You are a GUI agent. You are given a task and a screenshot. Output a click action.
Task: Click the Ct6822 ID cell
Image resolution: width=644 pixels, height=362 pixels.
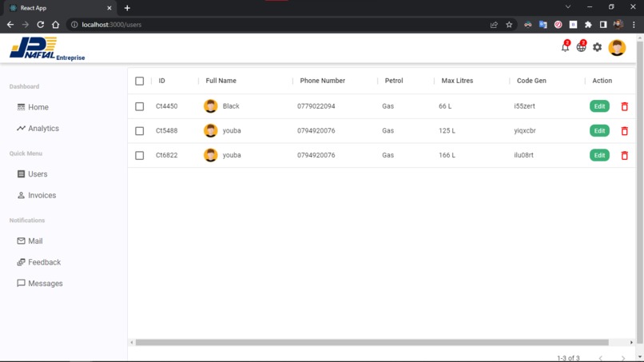click(166, 155)
